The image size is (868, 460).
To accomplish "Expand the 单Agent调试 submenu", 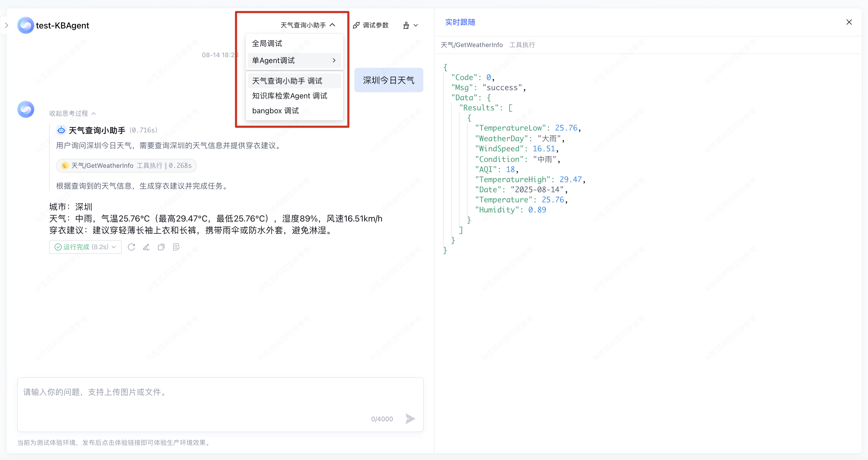I will pos(294,60).
